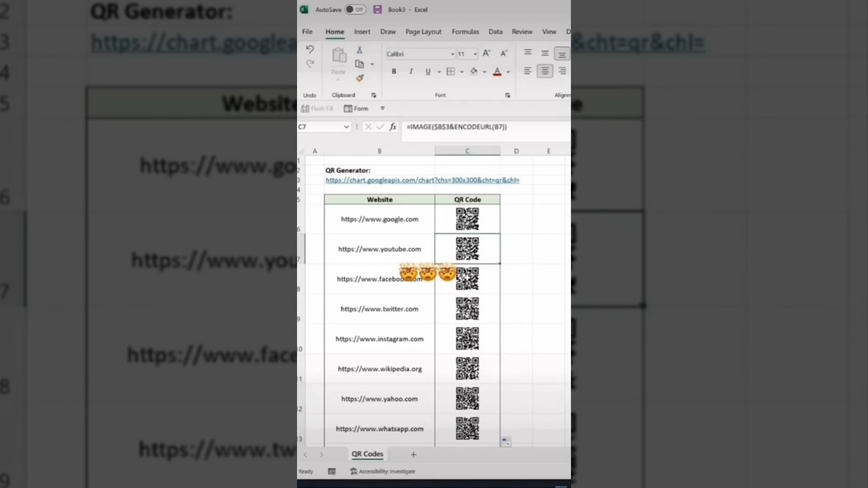This screenshot has height=488, width=868.
Task: Open the Formulas ribbon tab
Action: pos(465,32)
